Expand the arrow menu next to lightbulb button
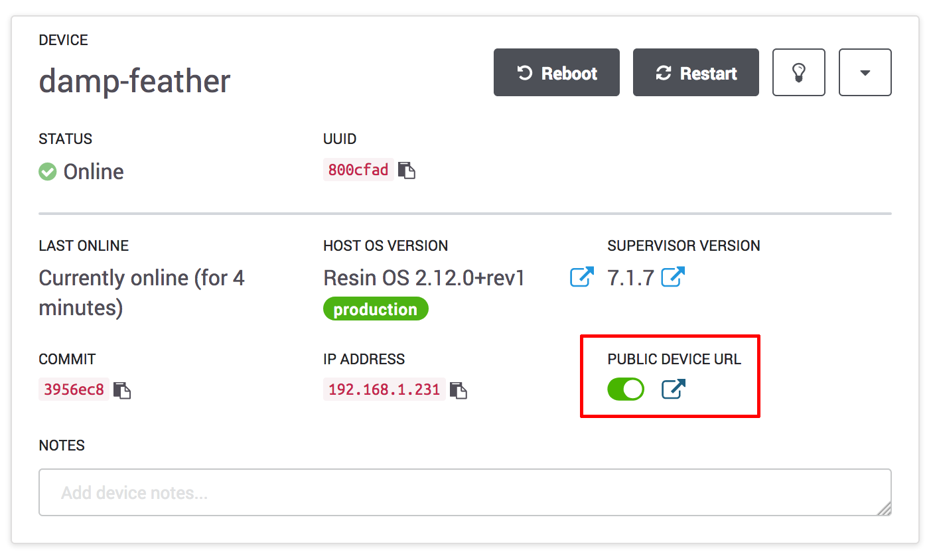Screen dimensions: 929x560 (865, 72)
